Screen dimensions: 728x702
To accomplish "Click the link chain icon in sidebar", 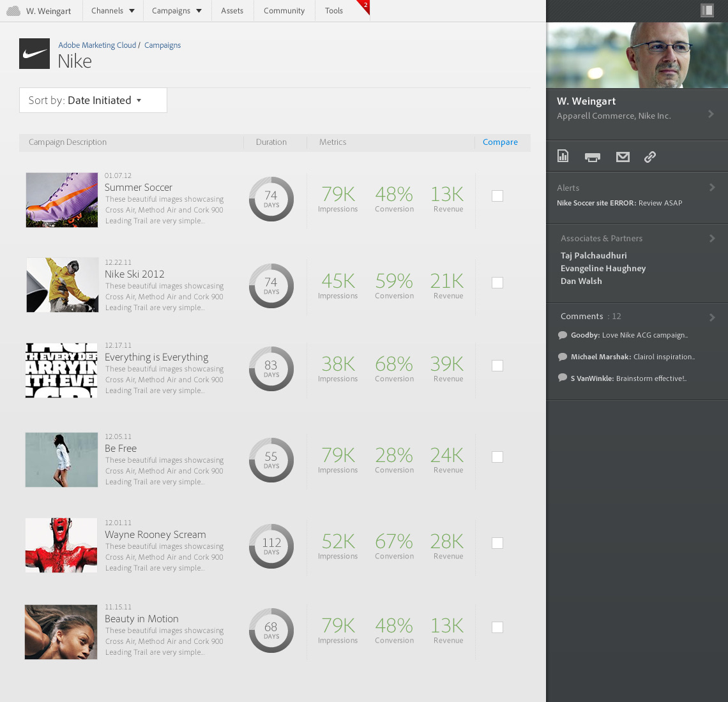I will pos(650,157).
